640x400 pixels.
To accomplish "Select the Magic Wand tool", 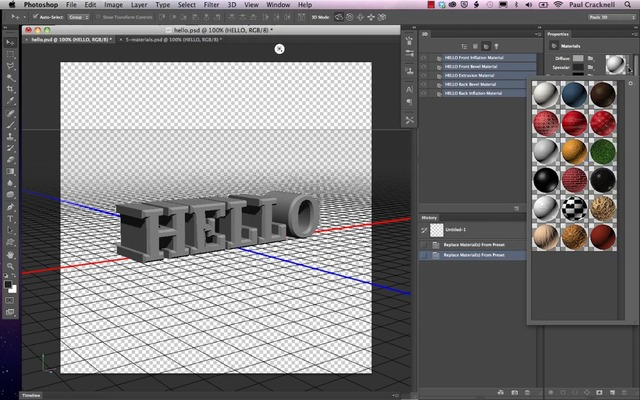I will [10, 78].
